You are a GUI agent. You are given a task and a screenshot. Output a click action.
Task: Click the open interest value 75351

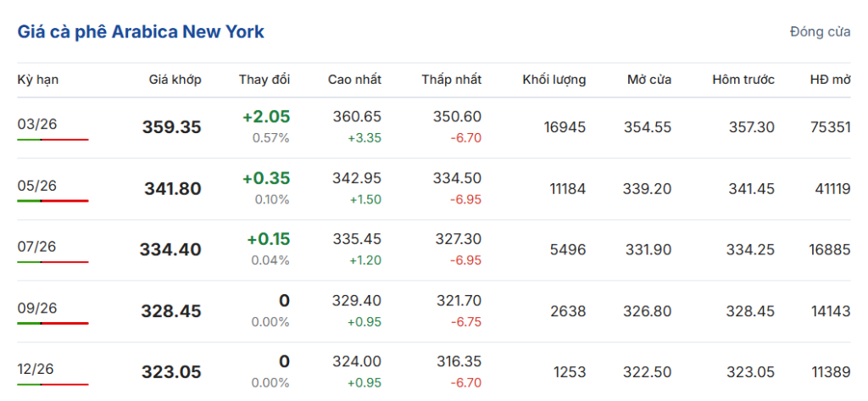[830, 127]
